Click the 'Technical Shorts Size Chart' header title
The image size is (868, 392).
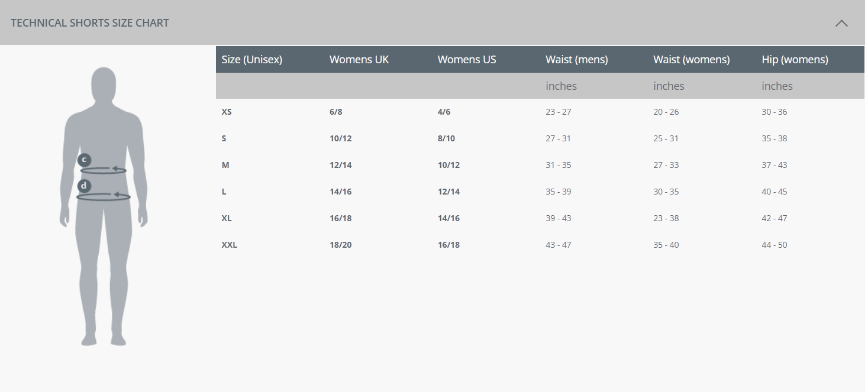(90, 23)
